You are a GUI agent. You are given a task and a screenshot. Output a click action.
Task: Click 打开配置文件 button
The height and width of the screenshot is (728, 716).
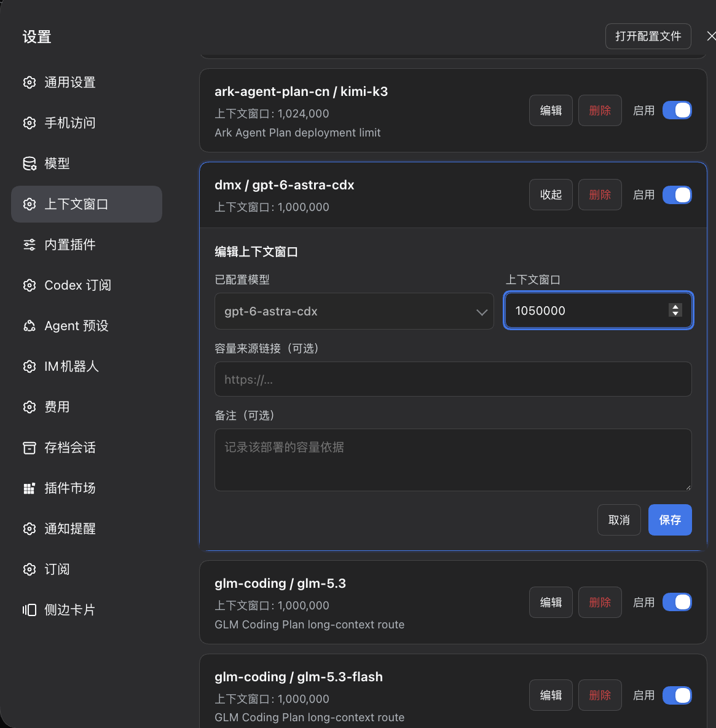pos(648,36)
